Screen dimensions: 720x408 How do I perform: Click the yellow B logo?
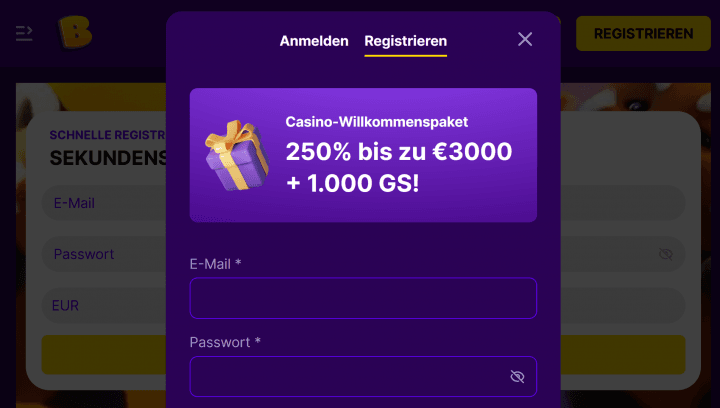pyautogui.click(x=75, y=32)
